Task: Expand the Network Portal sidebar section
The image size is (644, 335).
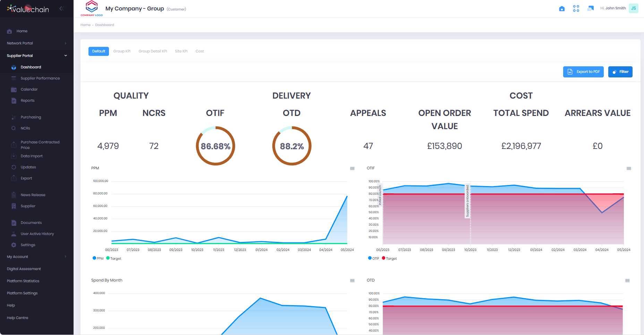Action: 36,43
